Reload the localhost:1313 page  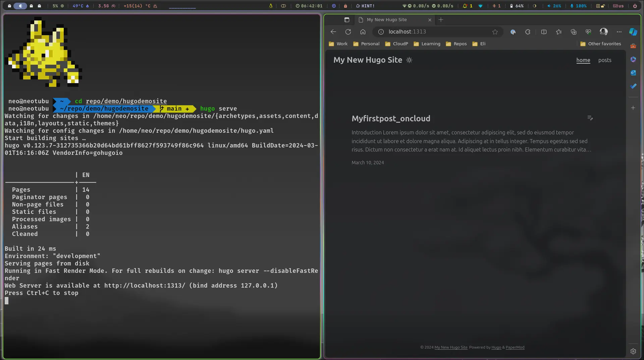(x=348, y=32)
